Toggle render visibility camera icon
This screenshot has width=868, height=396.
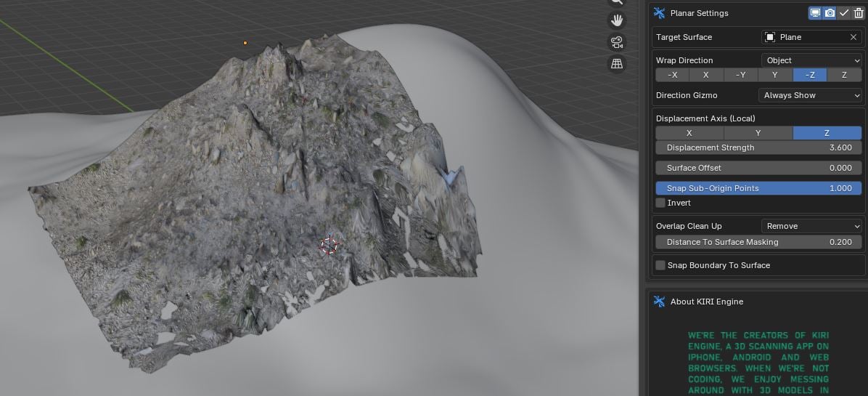[830, 13]
